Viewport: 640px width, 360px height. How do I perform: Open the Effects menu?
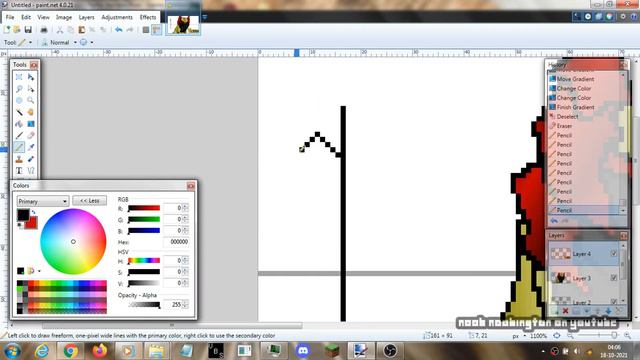coord(148,17)
